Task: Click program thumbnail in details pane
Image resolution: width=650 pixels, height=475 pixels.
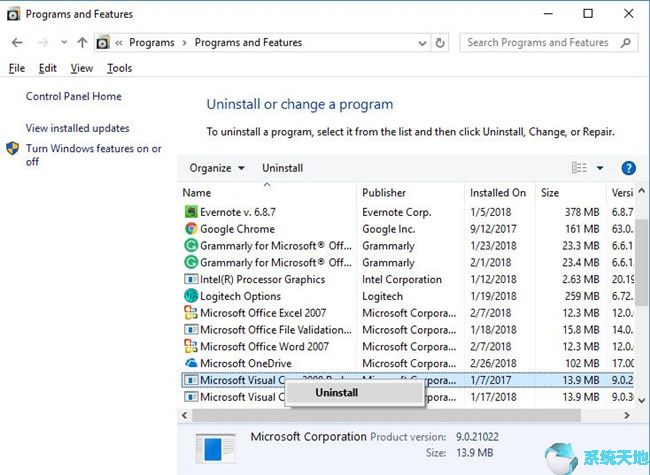Action: coord(215,449)
